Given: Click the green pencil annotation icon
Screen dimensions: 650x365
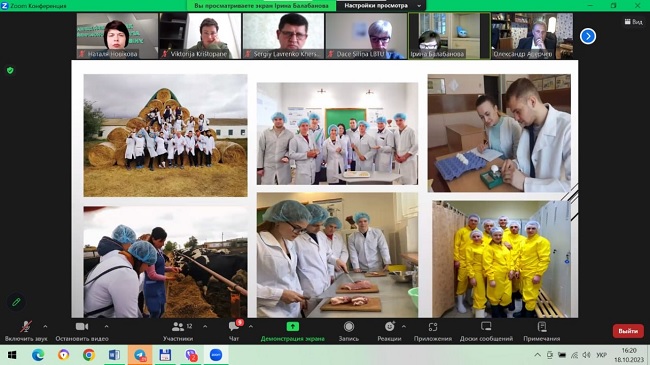Looking at the screenshot, I should (16, 302).
